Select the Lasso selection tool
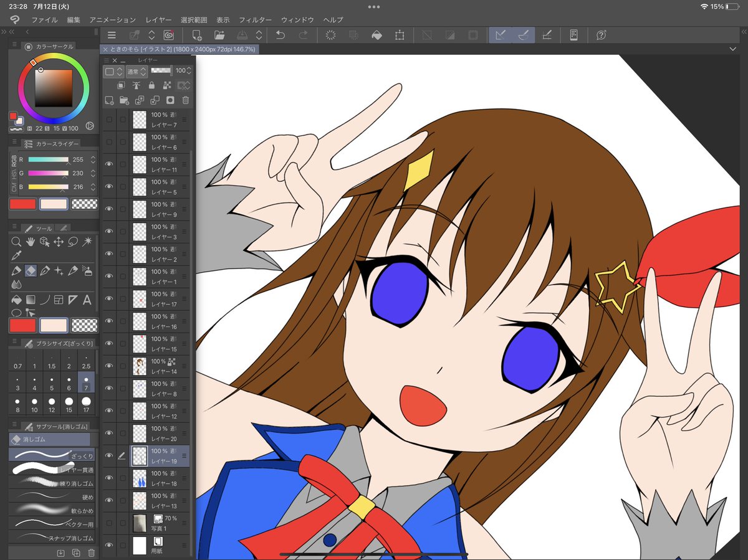The width and height of the screenshot is (748, 560). tap(73, 241)
